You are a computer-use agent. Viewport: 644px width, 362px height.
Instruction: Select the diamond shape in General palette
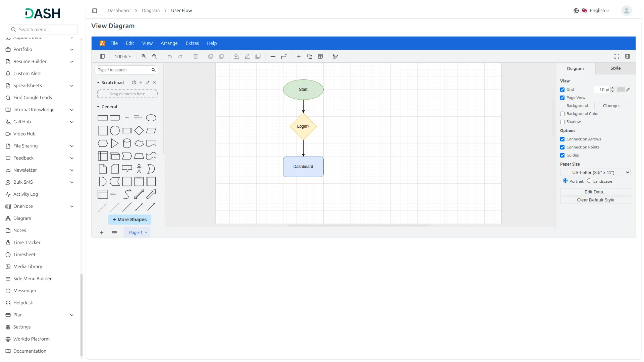point(139,131)
